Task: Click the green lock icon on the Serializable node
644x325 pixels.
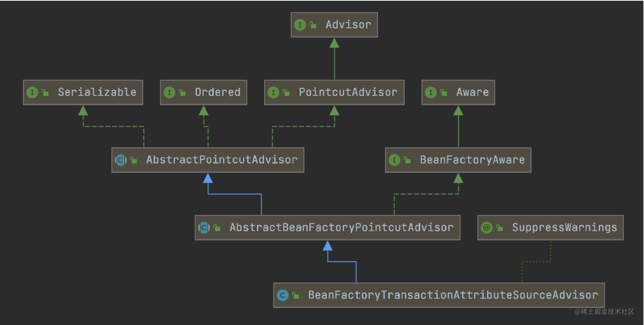Action: point(45,92)
